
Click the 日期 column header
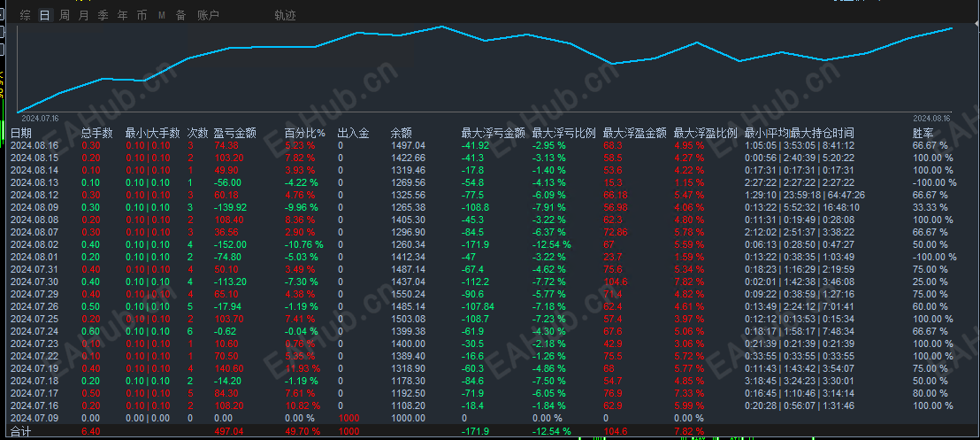coord(21,134)
